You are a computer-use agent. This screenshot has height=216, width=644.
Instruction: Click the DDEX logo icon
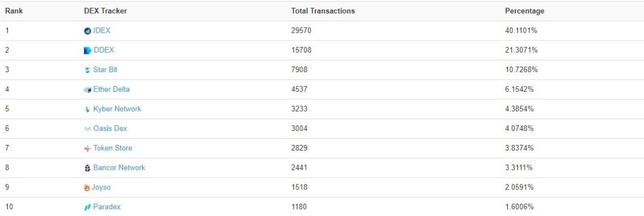point(88,50)
